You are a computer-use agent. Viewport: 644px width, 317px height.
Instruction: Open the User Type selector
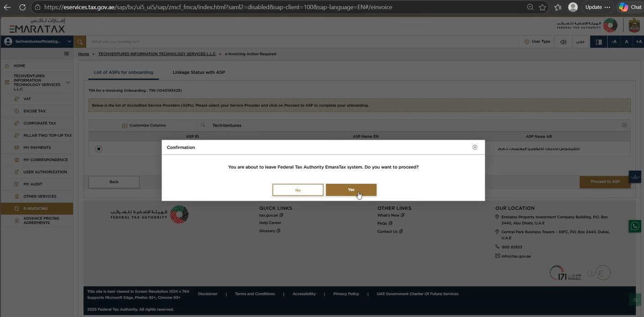pos(537,42)
